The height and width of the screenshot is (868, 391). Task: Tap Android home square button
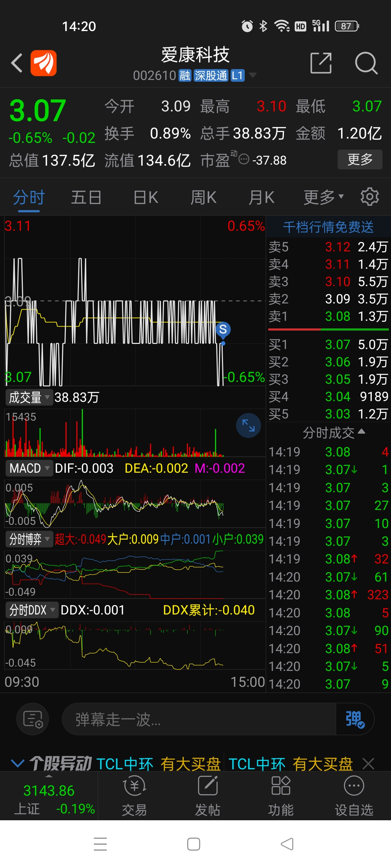tap(194, 844)
